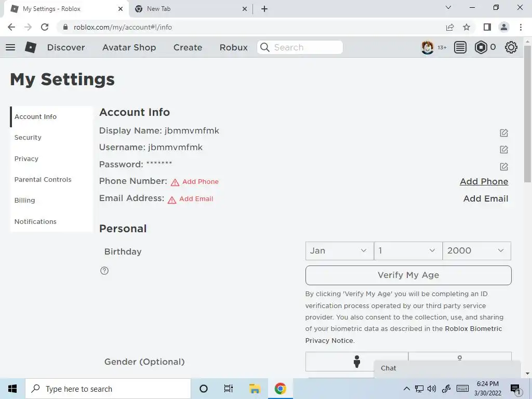Open Roblox Biometric Privacy Notice link
Screen dimensions: 532x399
[403, 335]
